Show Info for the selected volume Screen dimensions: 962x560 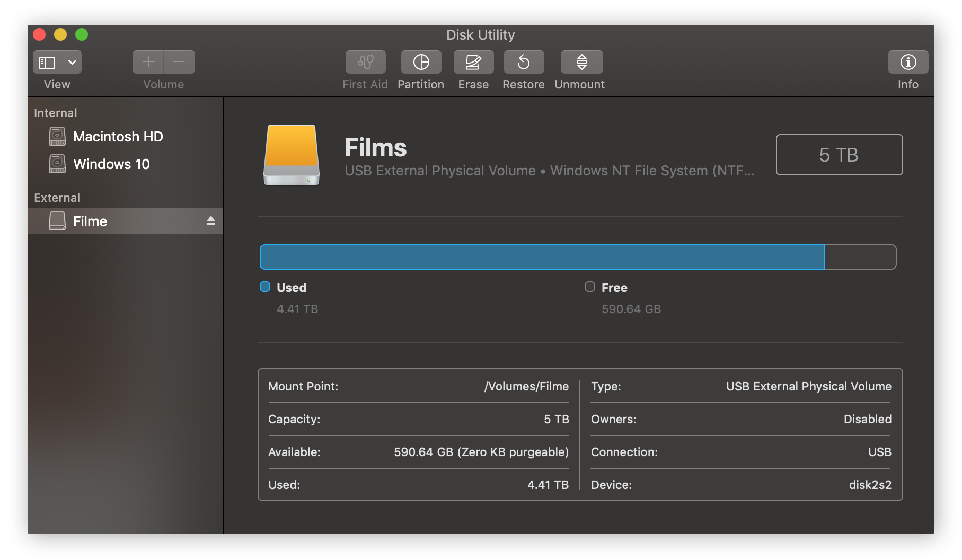pyautogui.click(x=907, y=62)
